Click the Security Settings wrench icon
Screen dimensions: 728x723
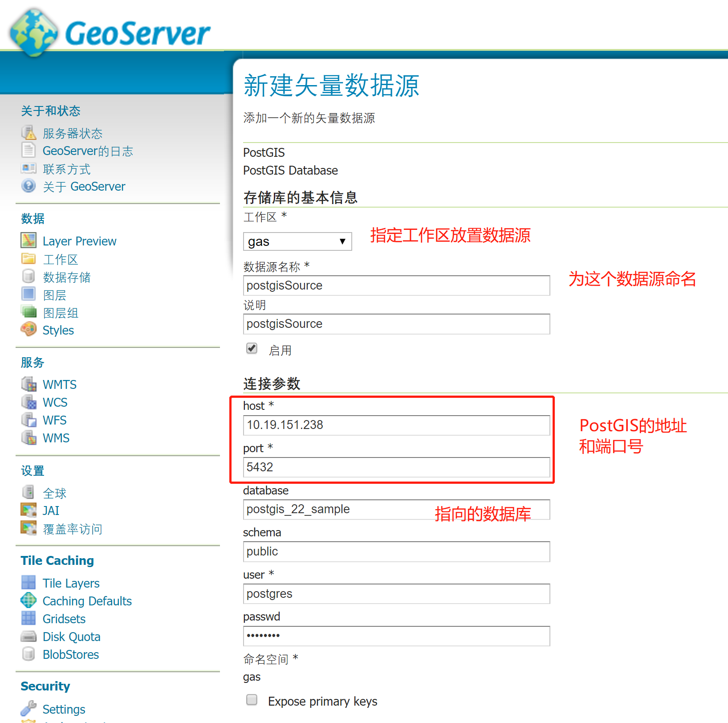point(28,708)
